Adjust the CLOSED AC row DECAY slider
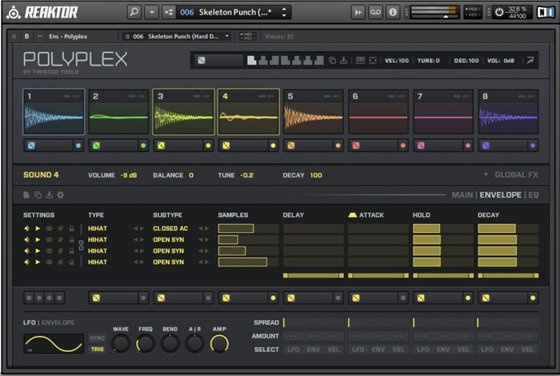Screen dimensions: 560x376 pyautogui.click(x=508, y=229)
